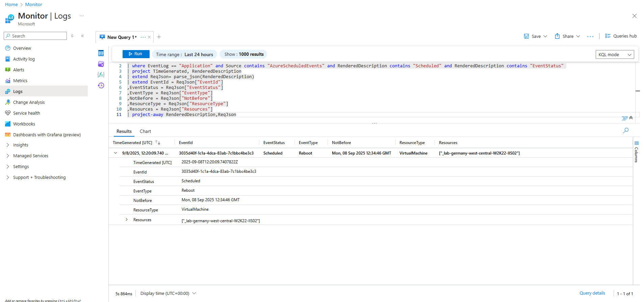Click the Dashboards with Grafana icon
The height and width of the screenshot is (302, 644).
pyautogui.click(x=8, y=135)
